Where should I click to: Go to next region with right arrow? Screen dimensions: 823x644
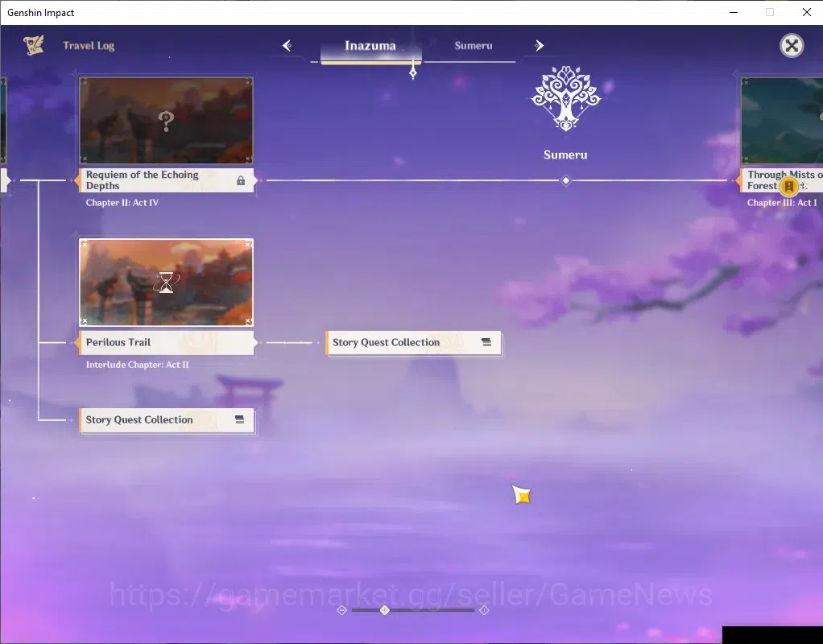(x=539, y=46)
